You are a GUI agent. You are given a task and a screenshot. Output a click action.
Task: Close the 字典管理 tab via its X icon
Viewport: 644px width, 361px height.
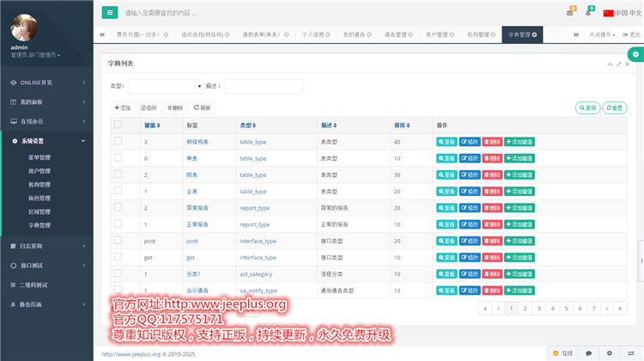coord(534,35)
